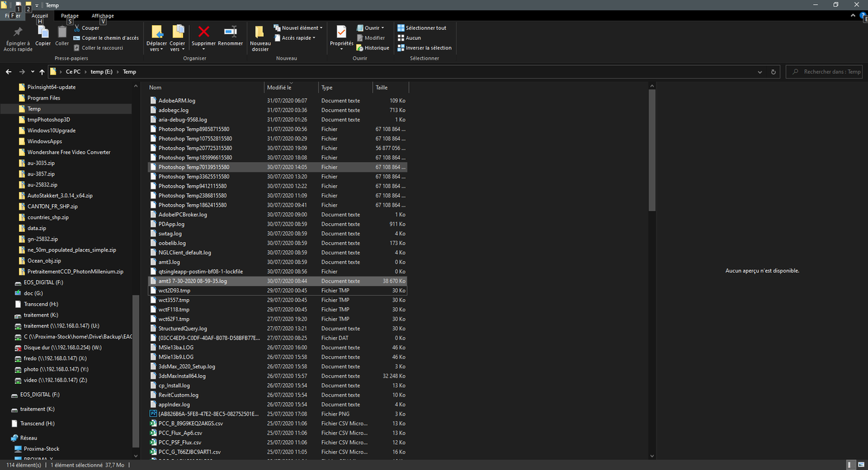Click Copier le chemin d'accès

pos(106,38)
